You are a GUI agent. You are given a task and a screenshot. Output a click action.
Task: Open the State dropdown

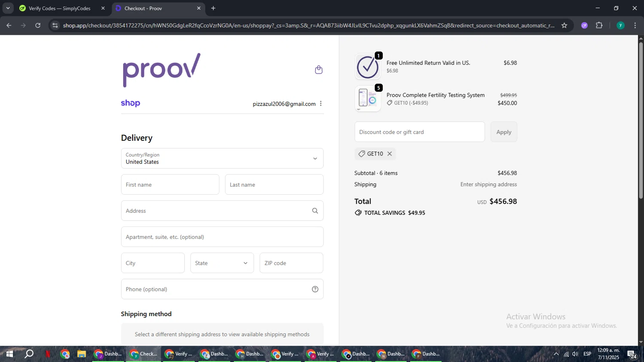tap(222, 263)
